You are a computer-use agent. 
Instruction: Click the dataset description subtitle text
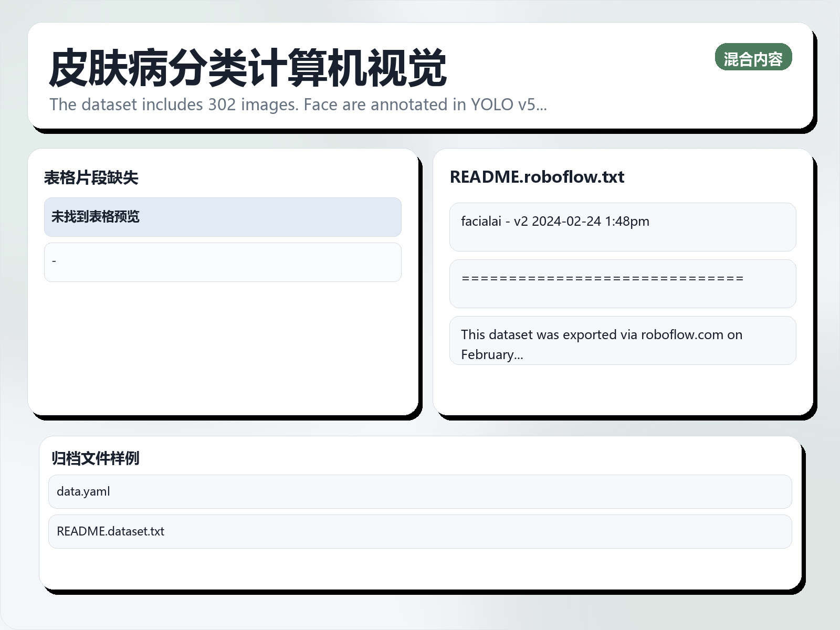pos(297,104)
